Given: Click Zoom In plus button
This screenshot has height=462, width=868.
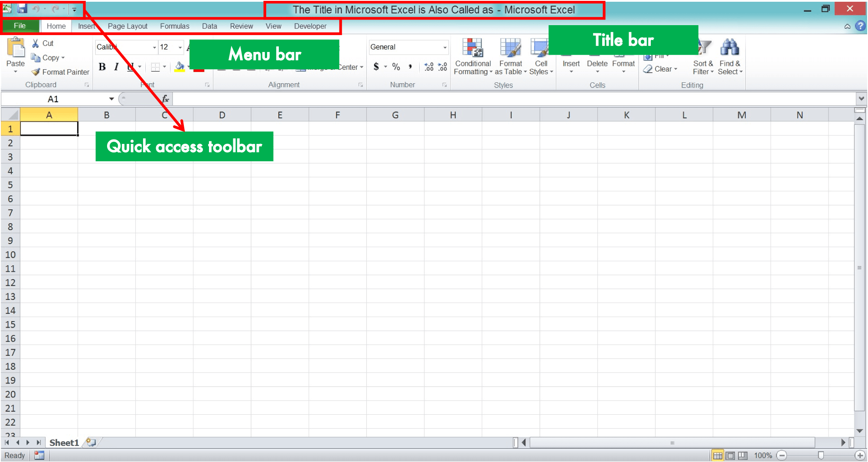Looking at the screenshot, I should tap(860, 455).
